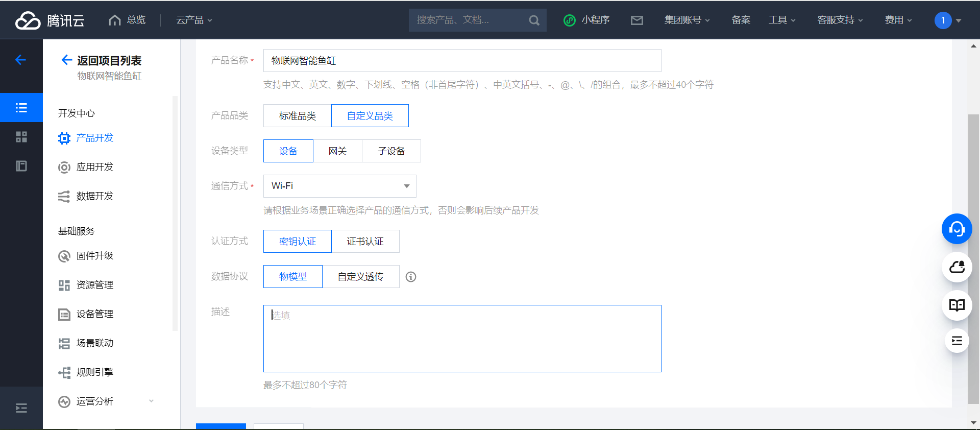Click the 备案 link in the header
This screenshot has width=980, height=430.
(741, 20)
